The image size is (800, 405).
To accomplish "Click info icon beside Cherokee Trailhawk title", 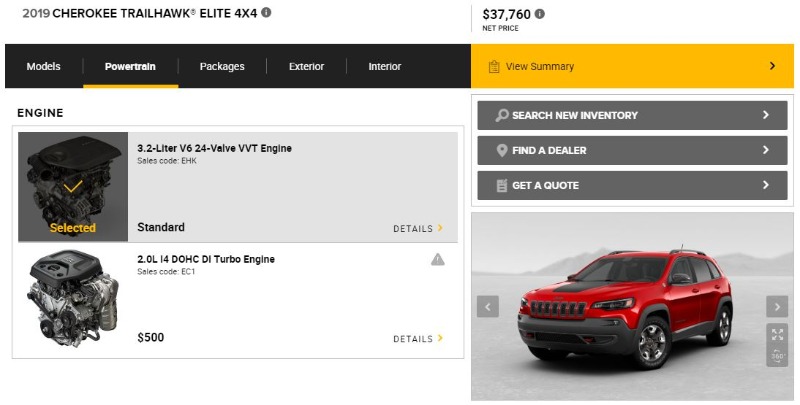I will click(266, 13).
